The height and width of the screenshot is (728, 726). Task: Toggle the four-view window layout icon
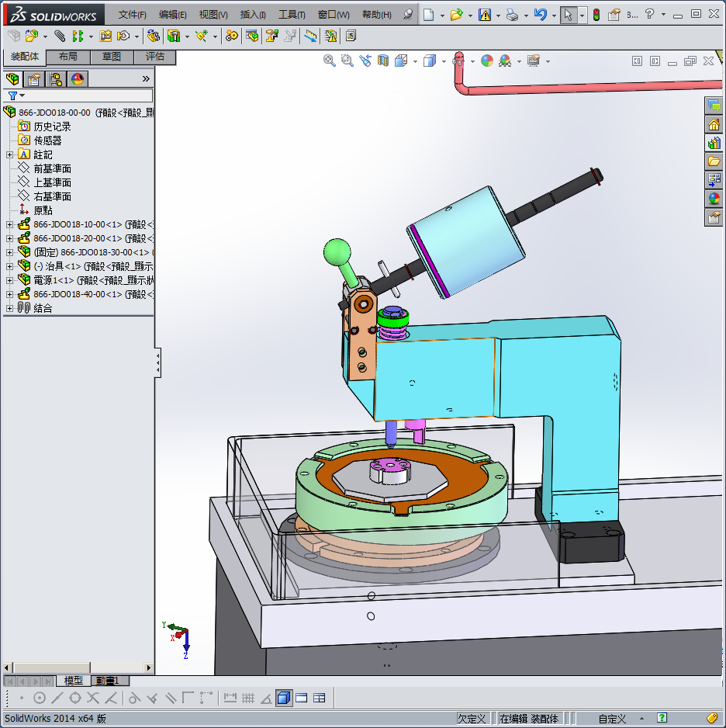tap(319, 698)
